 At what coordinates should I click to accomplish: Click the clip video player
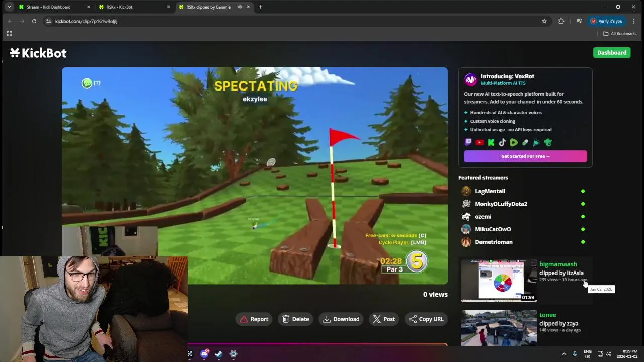(255, 176)
